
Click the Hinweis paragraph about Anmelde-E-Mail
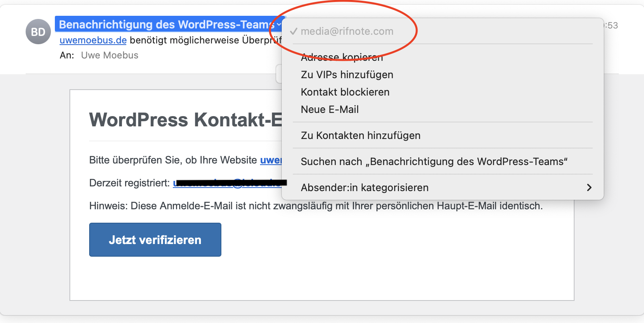pos(316,206)
